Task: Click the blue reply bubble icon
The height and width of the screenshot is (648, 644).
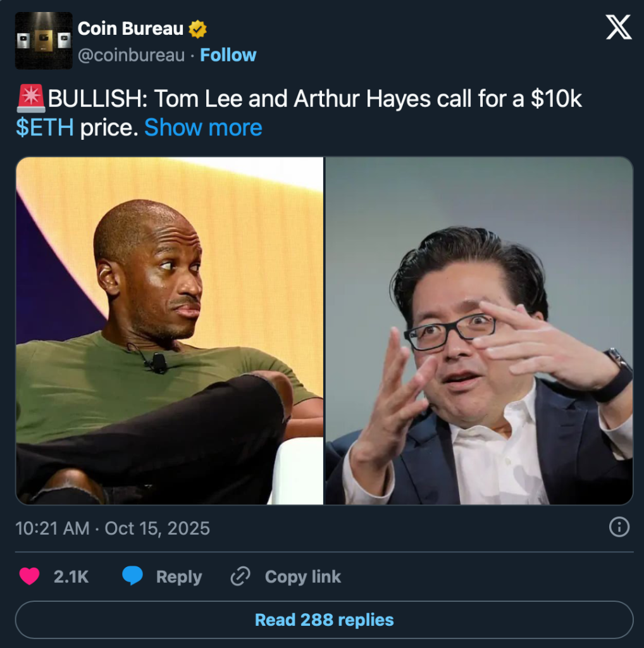Action: point(133,576)
